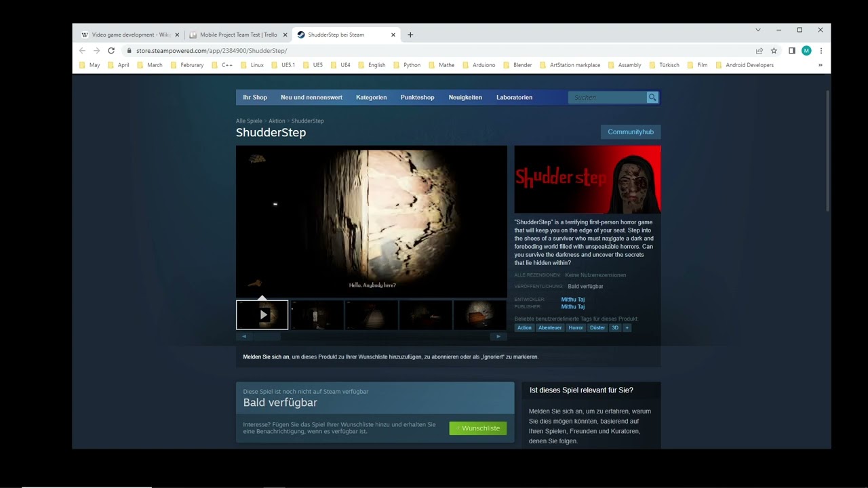Open the fourth screenshot thumbnail
Screen dimensions: 868x488
coord(425,314)
